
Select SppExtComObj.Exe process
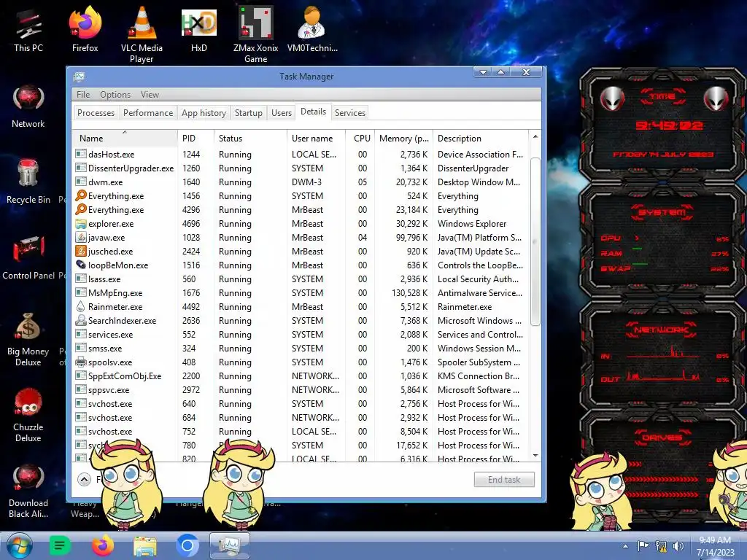[300, 376]
